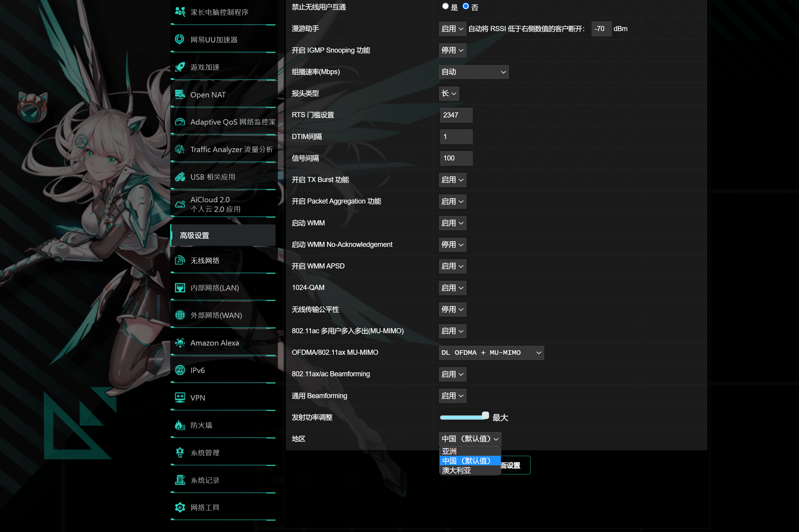Open the 无线网络 menu item

pos(223,260)
